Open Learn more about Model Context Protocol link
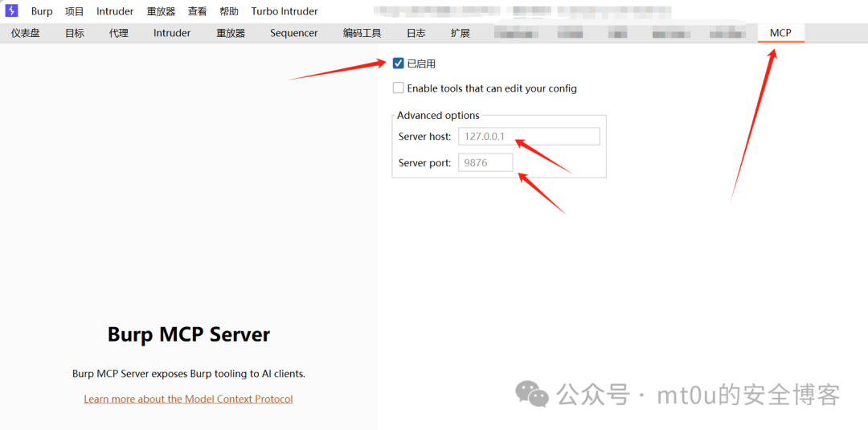The height and width of the screenshot is (430, 868). click(x=188, y=399)
